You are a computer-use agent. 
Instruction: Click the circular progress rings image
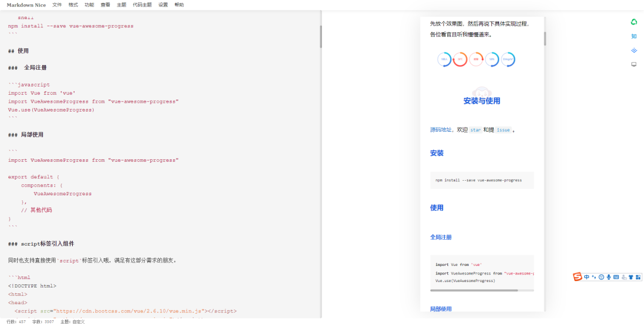(476, 59)
